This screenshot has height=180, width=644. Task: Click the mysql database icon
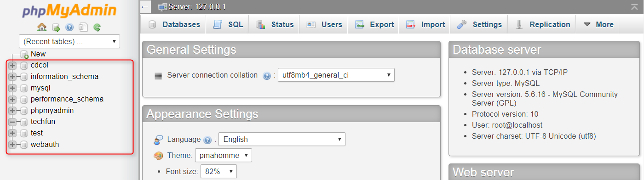pyautogui.click(x=24, y=88)
